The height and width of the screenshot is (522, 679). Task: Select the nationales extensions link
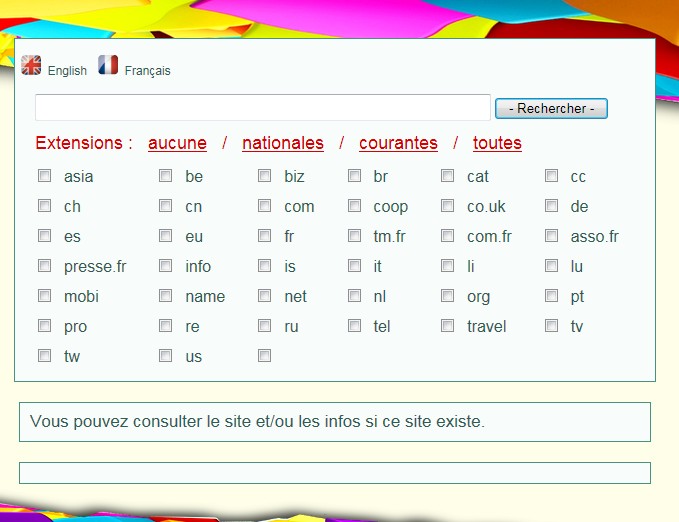coord(283,143)
